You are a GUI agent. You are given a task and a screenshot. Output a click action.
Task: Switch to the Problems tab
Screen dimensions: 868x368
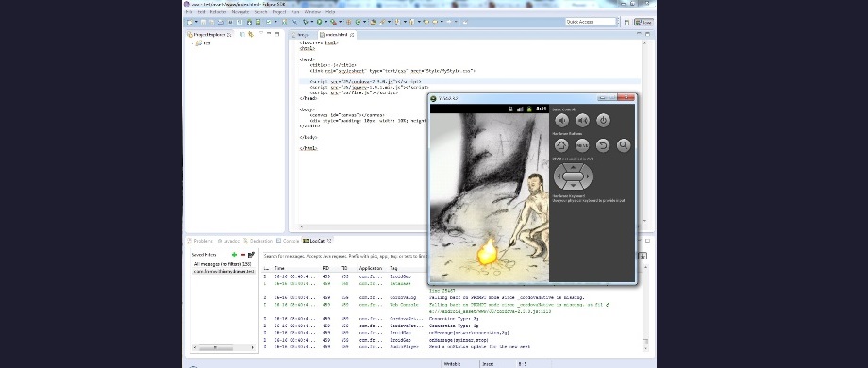coord(200,241)
